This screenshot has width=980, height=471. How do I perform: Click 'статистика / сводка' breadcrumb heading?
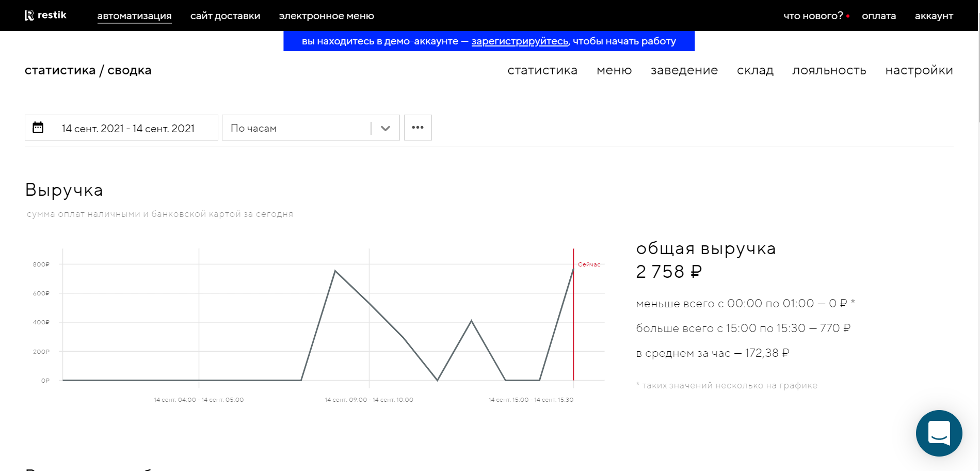coord(88,70)
